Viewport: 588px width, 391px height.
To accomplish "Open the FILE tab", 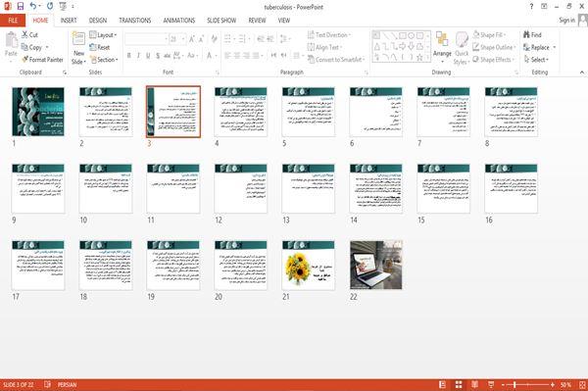I will [13, 21].
